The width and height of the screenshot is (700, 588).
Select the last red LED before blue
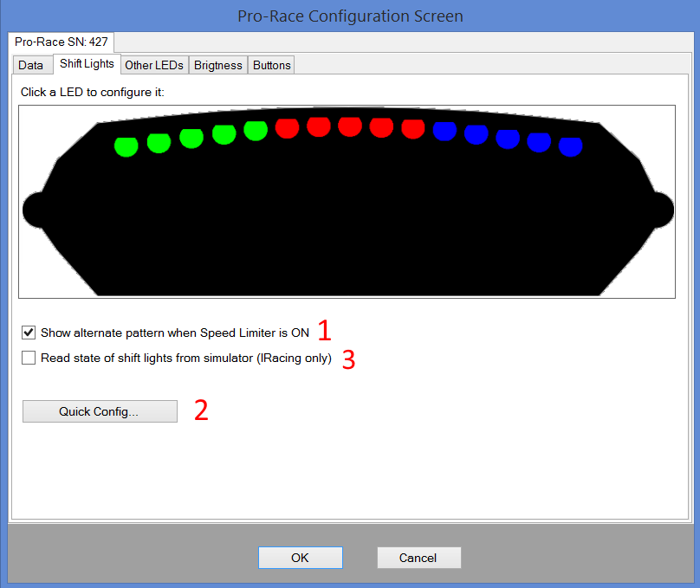(413, 128)
